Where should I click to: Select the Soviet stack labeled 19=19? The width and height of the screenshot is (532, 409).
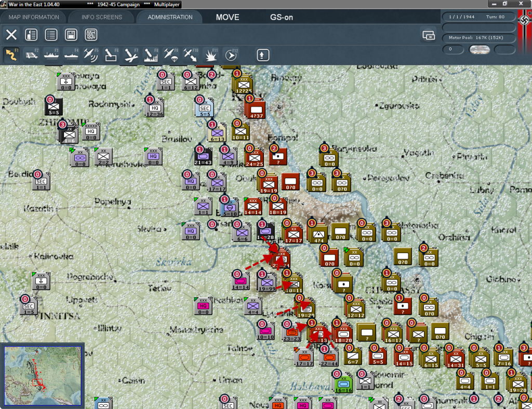269,184
